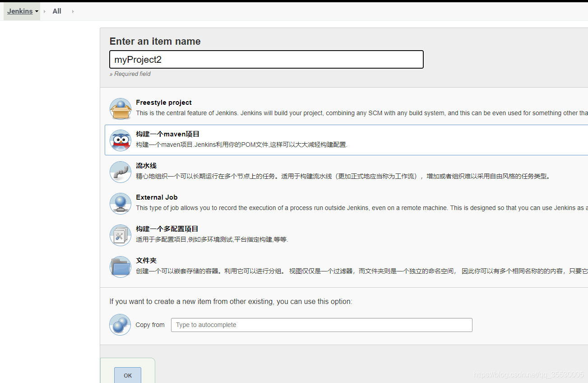Select the 流水线 item type title

tap(146, 166)
